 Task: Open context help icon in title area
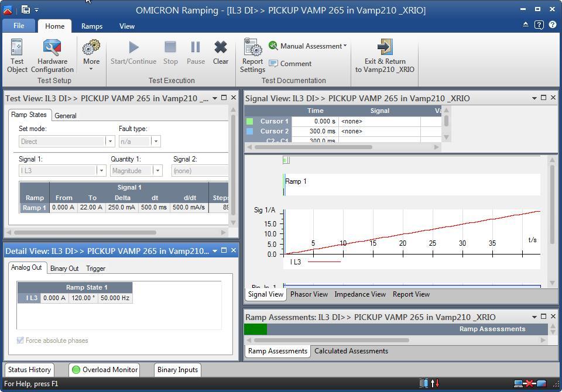pyautogui.click(x=539, y=25)
